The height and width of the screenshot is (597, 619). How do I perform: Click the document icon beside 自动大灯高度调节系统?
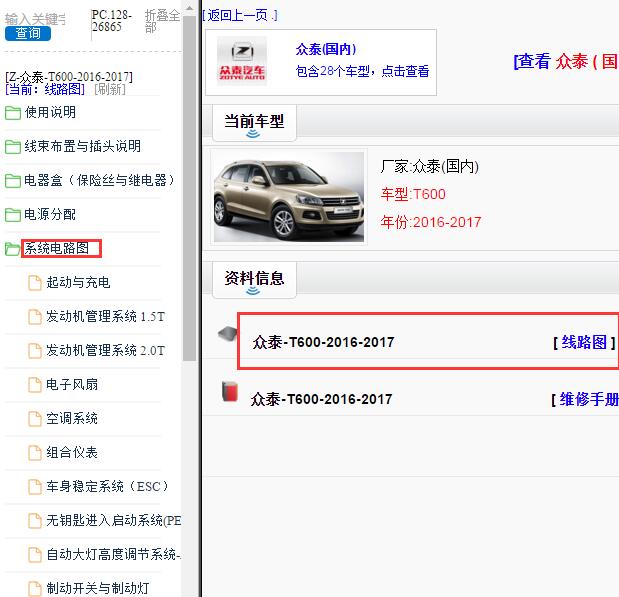click(x=35, y=554)
